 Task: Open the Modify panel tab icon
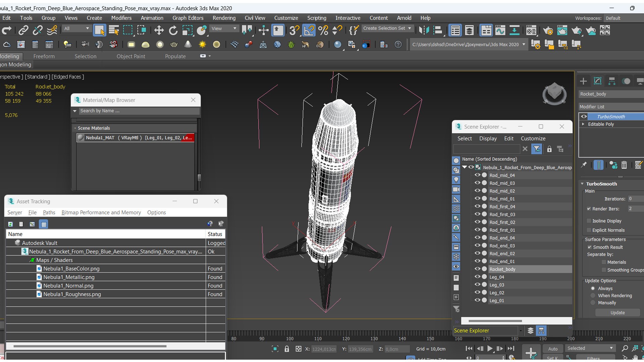(x=598, y=81)
